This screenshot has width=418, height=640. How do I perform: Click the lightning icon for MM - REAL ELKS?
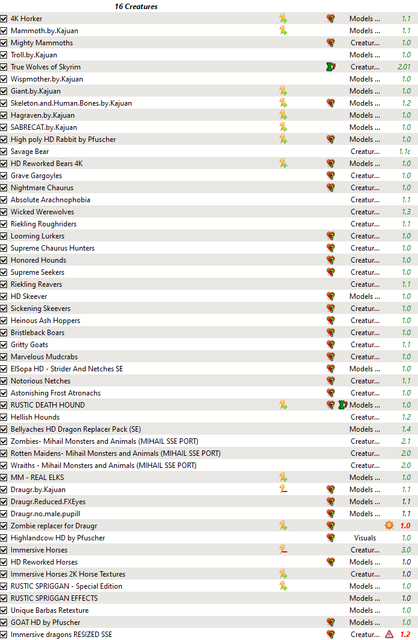tap(283, 477)
